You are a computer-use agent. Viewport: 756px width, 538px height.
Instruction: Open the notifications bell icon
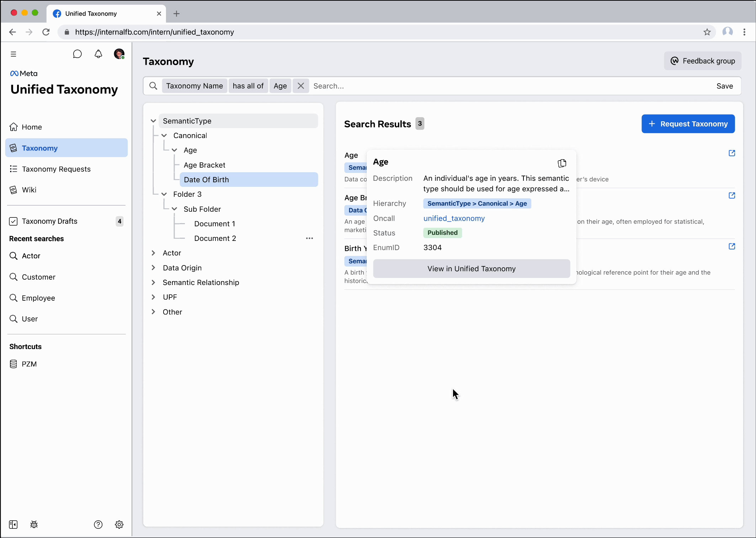tap(98, 54)
